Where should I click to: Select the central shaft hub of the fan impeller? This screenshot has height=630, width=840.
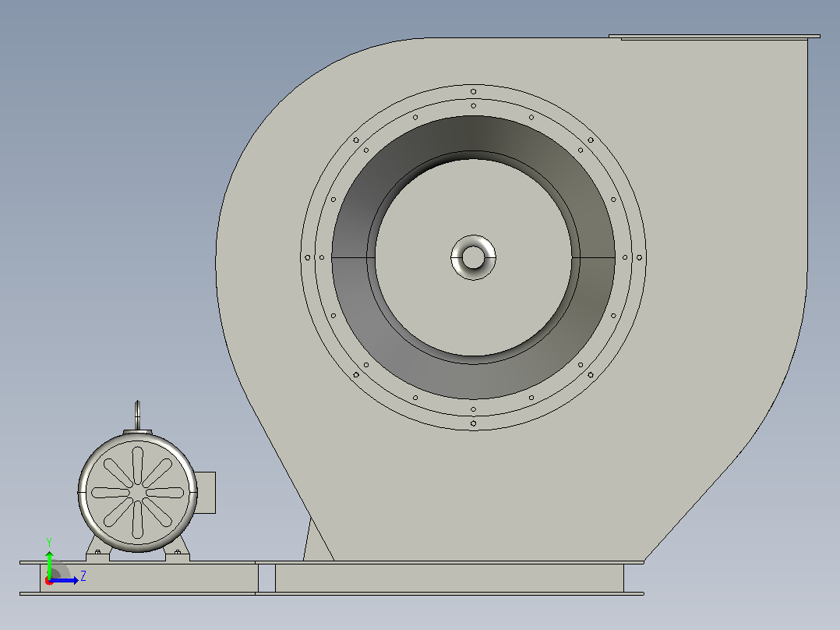coord(473,257)
